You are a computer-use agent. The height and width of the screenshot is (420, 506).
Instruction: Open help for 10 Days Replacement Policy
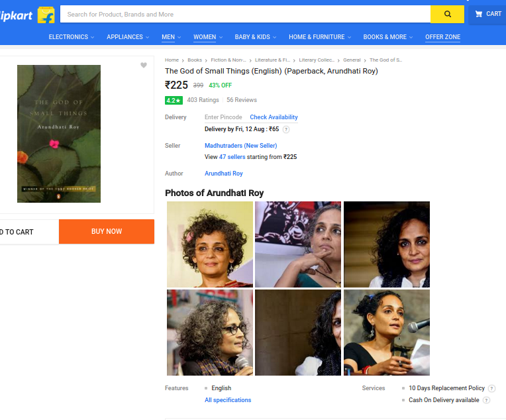(491, 388)
